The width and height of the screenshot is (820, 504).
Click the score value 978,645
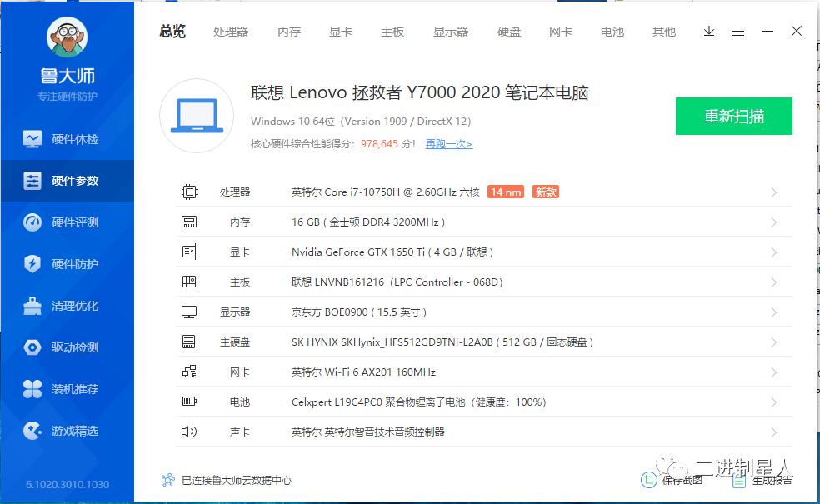click(x=379, y=144)
